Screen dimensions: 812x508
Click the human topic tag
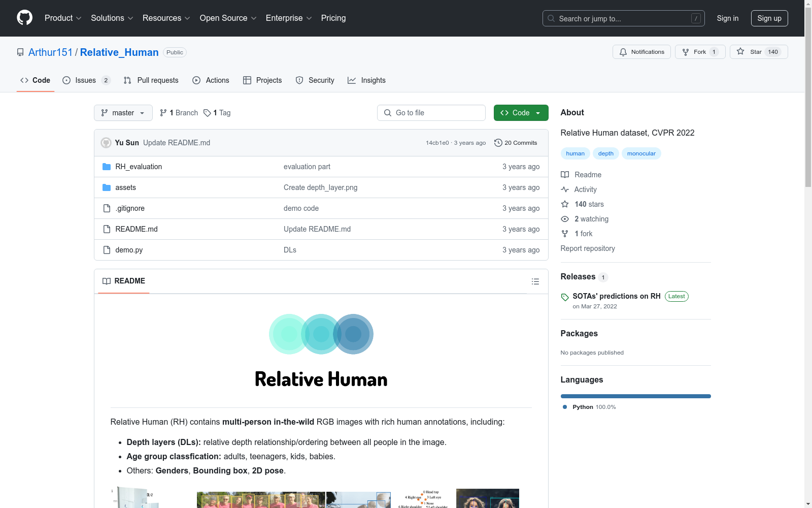click(x=575, y=153)
